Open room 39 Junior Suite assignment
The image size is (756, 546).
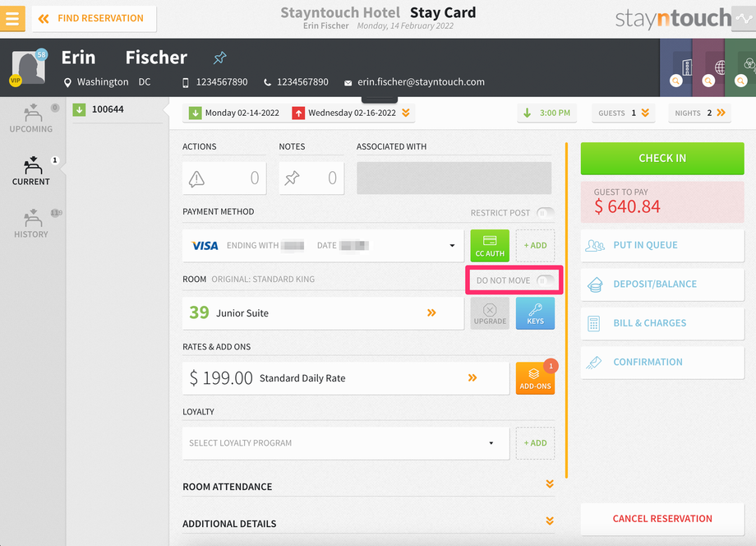click(323, 313)
